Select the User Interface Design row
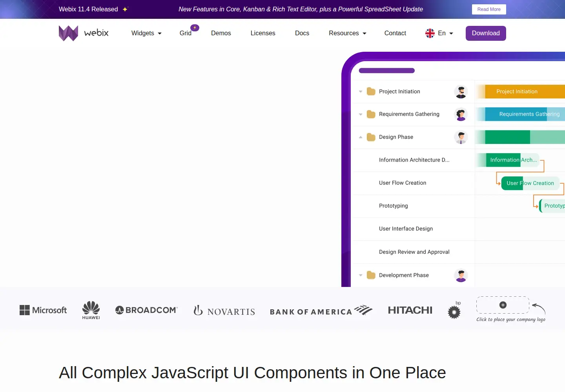 pyautogui.click(x=414, y=229)
